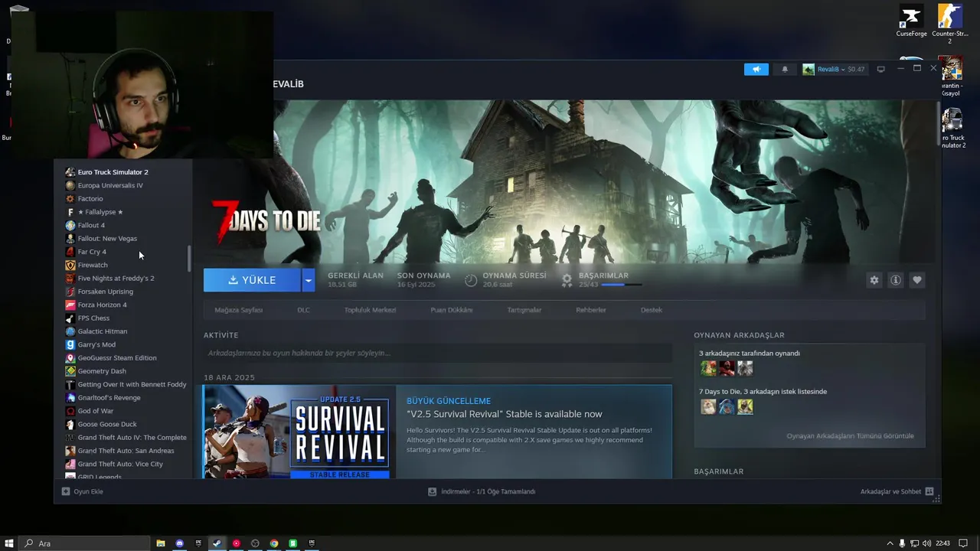Image resolution: width=980 pixels, height=551 pixels.
Task: Show hidden system tray icons
Action: point(890,543)
